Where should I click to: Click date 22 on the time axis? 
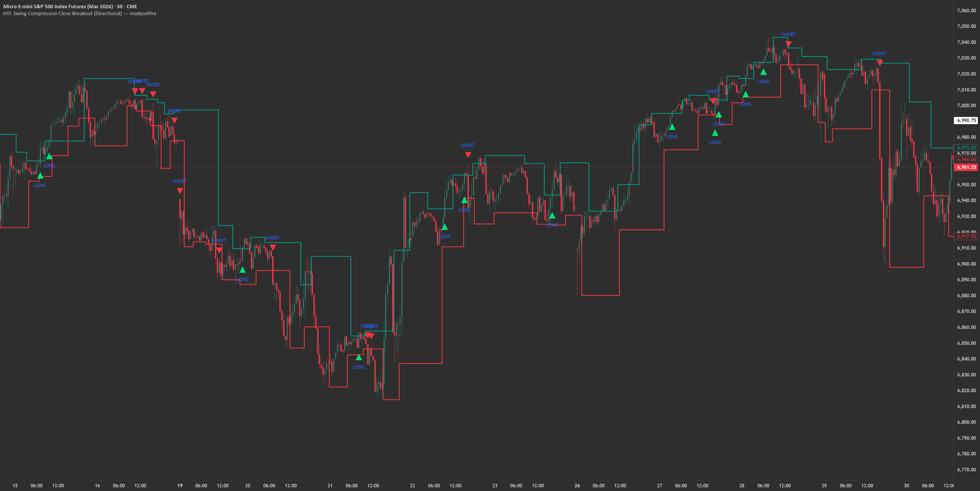point(412,486)
